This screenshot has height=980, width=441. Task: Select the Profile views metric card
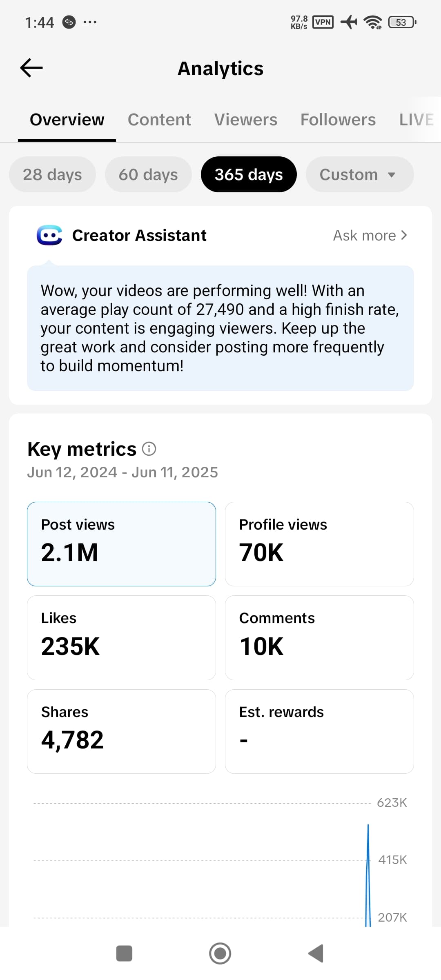319,544
